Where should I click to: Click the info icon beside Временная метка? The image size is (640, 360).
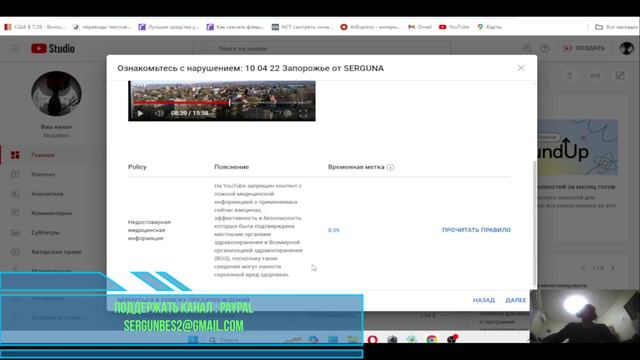coord(391,167)
